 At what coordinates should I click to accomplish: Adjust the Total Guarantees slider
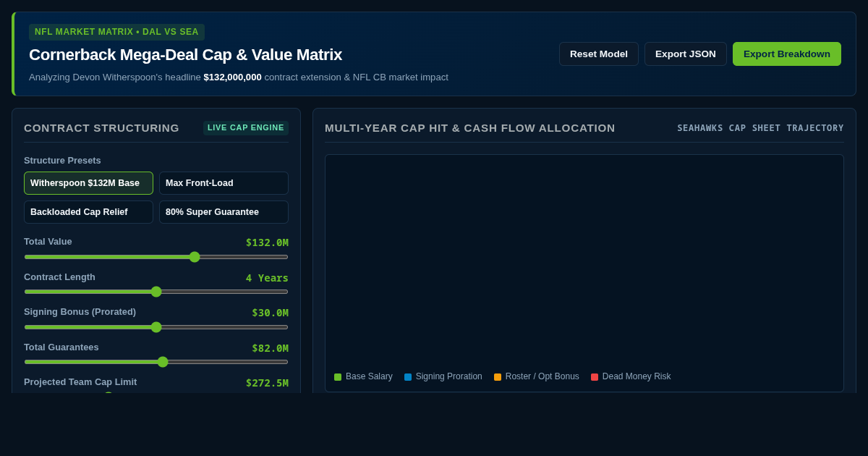tap(156, 362)
